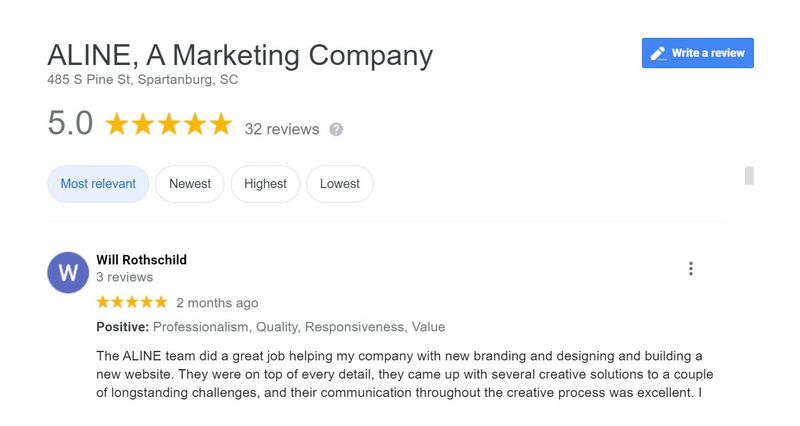The width and height of the screenshot is (800, 426).
Task: Sort reviews by Lowest rating
Action: pyautogui.click(x=340, y=184)
